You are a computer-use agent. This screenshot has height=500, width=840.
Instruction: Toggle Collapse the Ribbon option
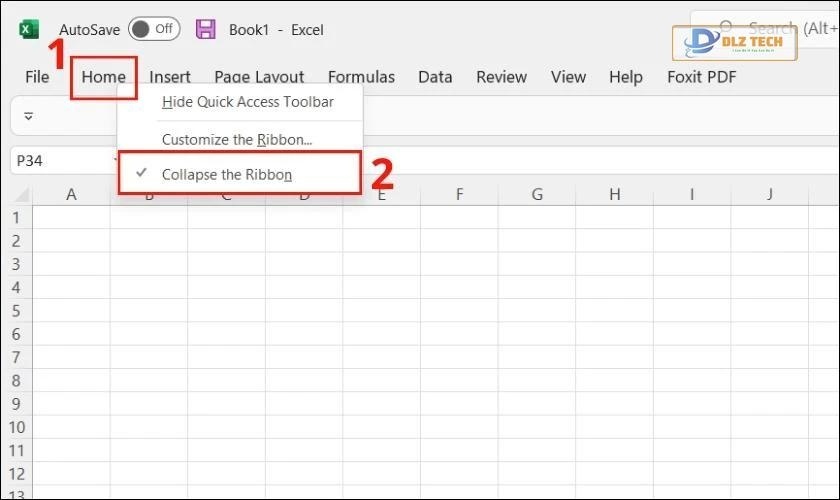[239, 173]
